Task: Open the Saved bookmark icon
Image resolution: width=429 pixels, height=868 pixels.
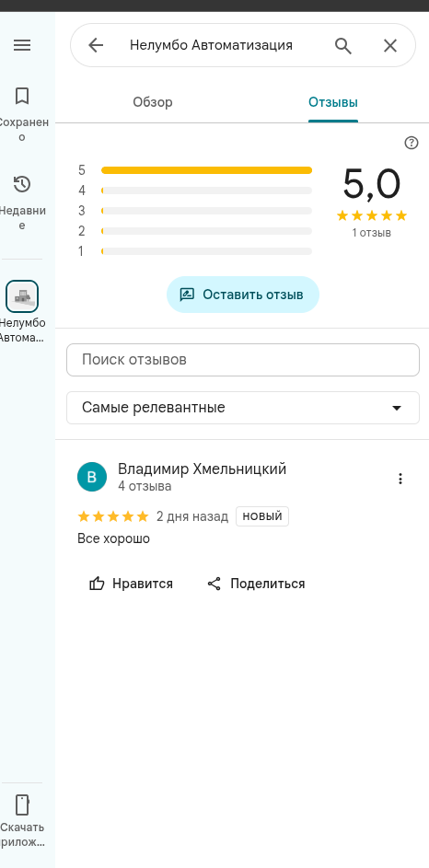Action: 22,96
